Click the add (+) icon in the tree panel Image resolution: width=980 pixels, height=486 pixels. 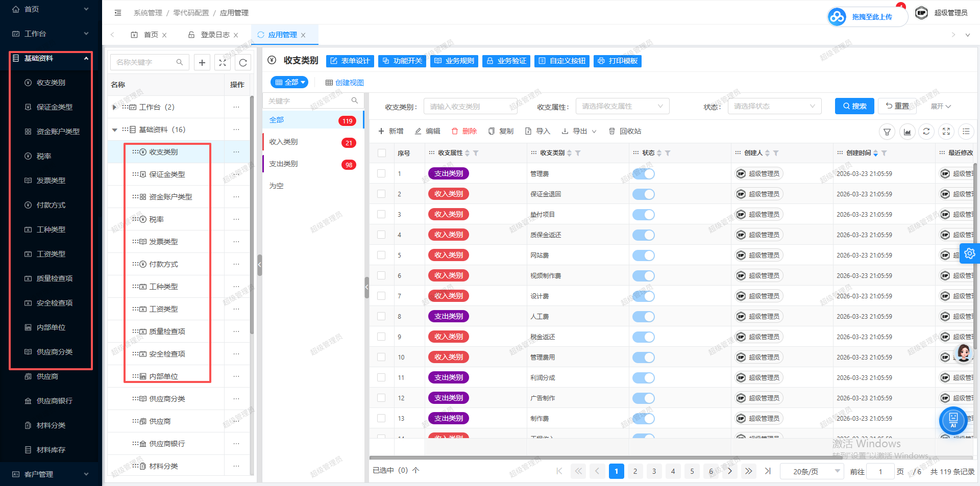[202, 62]
